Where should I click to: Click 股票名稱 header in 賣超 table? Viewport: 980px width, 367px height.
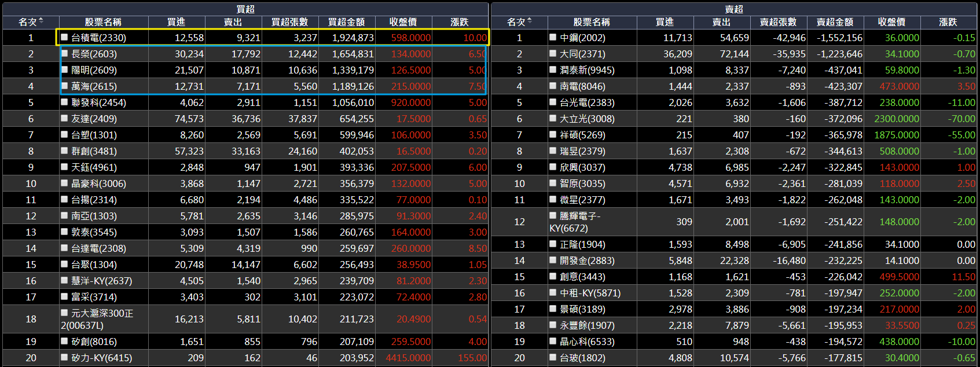[592, 22]
